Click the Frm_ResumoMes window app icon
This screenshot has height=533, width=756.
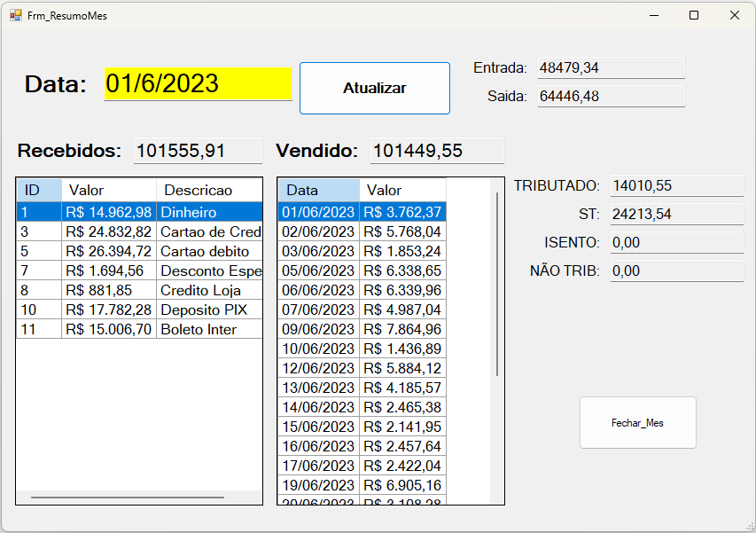pyautogui.click(x=15, y=15)
